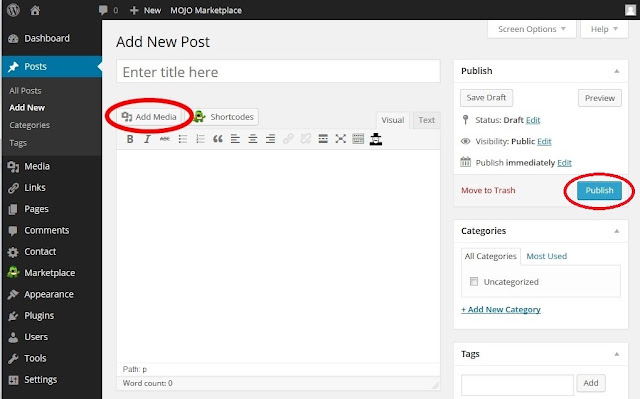
Task: Select the Add New submenu item
Action: pos(27,108)
